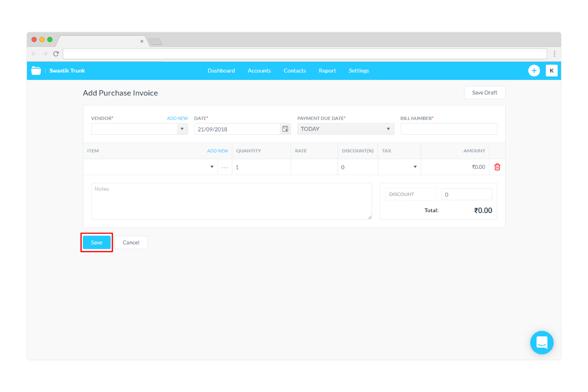Click the Cancel button
Screen dimensions: 588x392
click(x=131, y=243)
